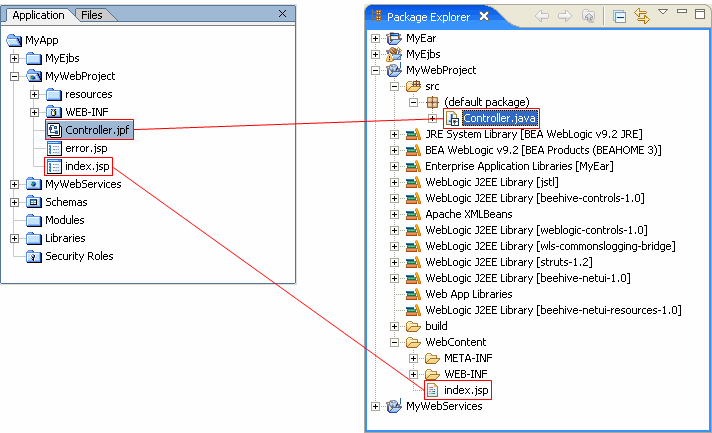Click the Back arrow in Package Explorer toolbar

point(542,16)
